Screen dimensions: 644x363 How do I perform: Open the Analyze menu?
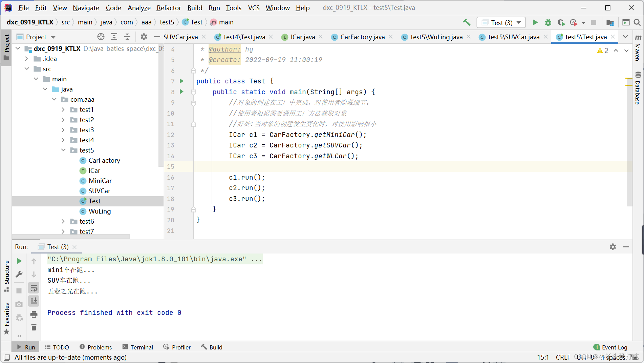(139, 7)
